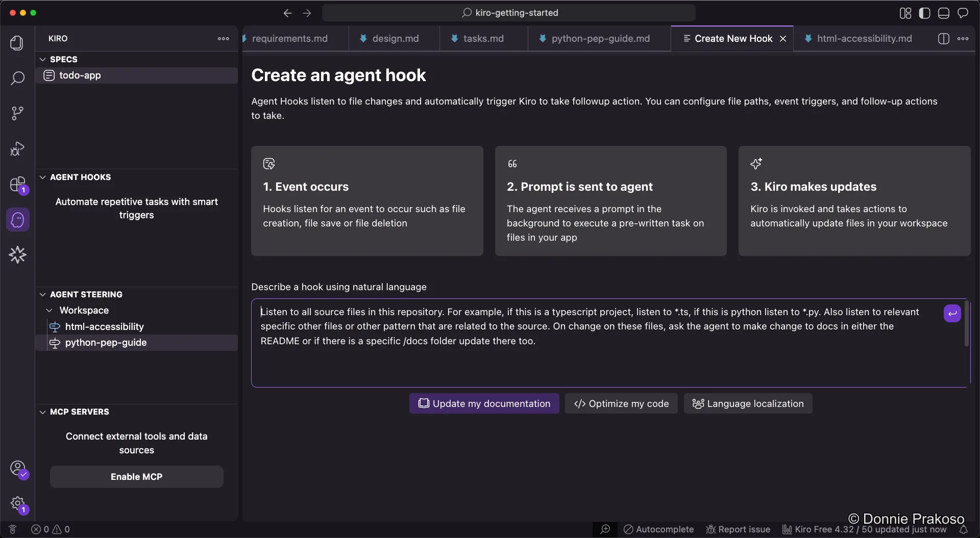Image resolution: width=980 pixels, height=538 pixels.
Task: Collapse the SPECS section
Action: tap(42, 59)
